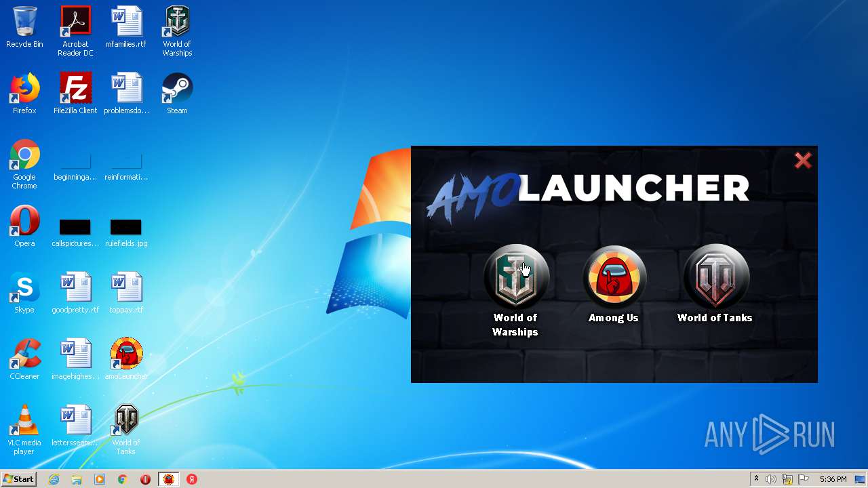Open Internet Explorer from taskbar
Image resolution: width=868 pixels, height=488 pixels.
[x=54, y=479]
